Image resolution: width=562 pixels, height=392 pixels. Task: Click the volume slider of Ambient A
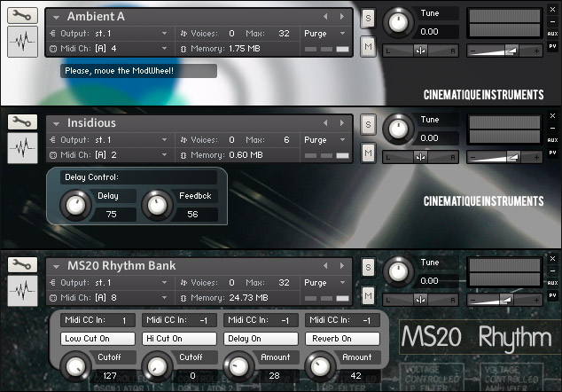point(504,51)
